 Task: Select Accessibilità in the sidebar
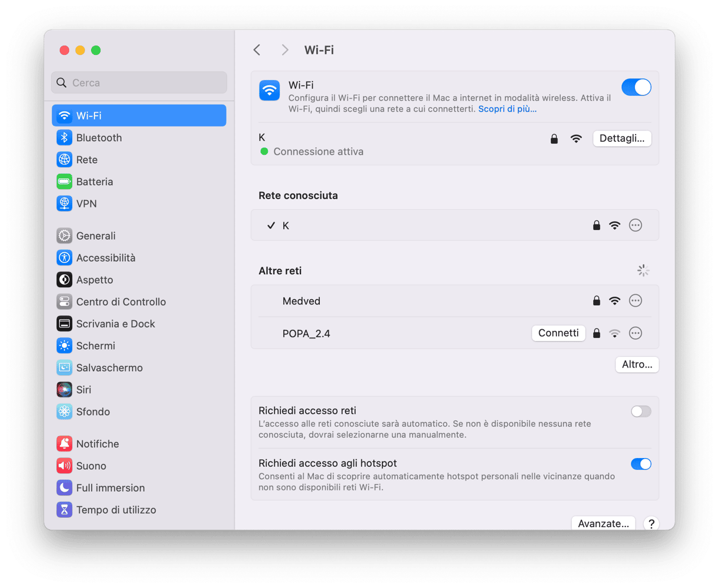tap(139, 258)
